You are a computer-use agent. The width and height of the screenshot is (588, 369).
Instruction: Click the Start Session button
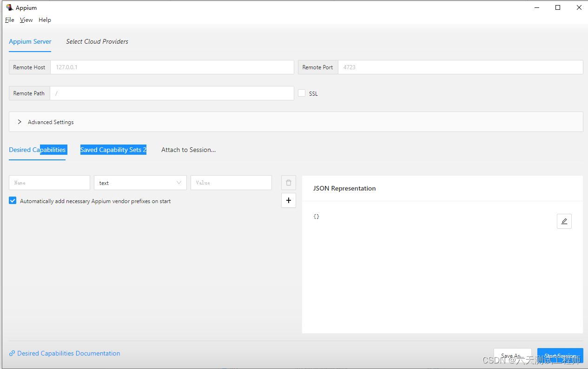tap(560, 356)
